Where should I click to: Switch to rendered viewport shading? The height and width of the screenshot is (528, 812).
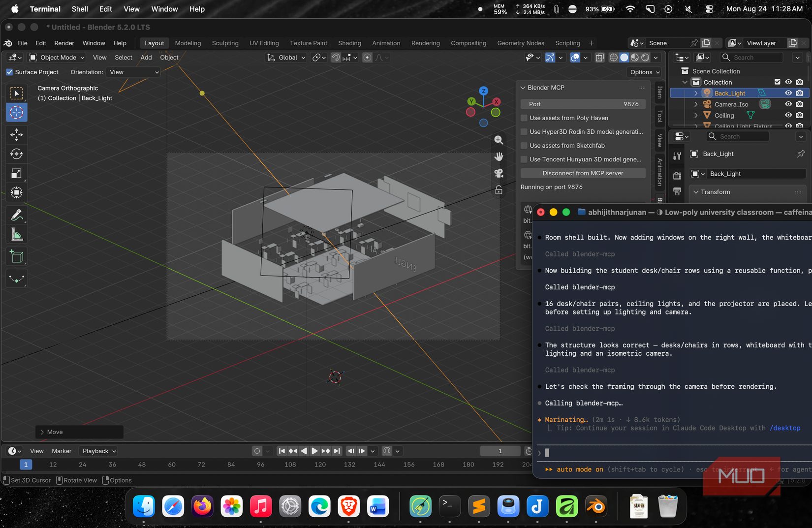(x=645, y=58)
